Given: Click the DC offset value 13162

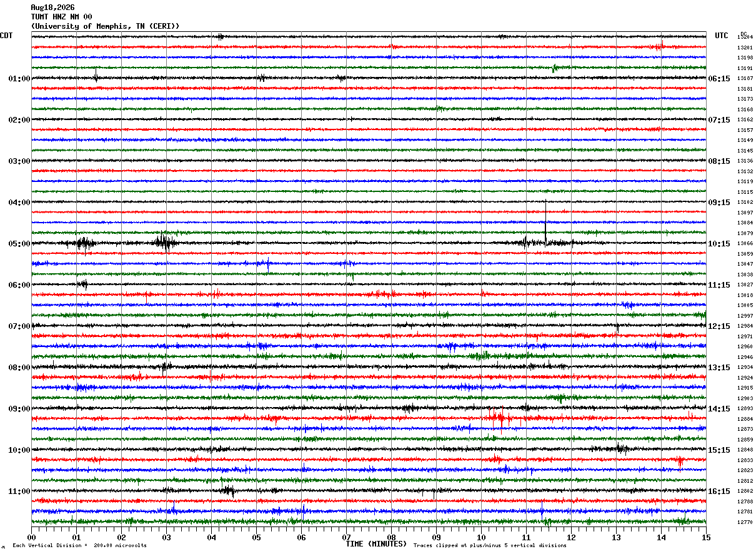Looking at the screenshot, I should click(745, 120).
